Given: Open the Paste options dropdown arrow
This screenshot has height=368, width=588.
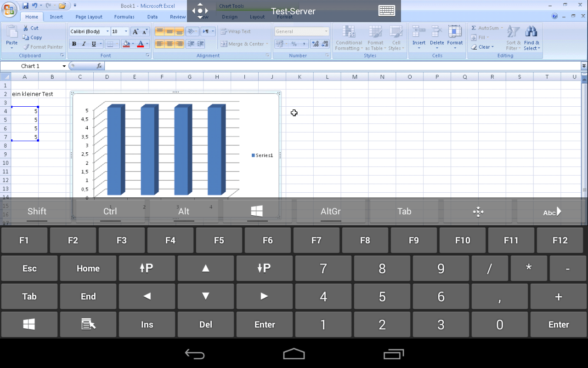Looking at the screenshot, I should click(x=12, y=48).
